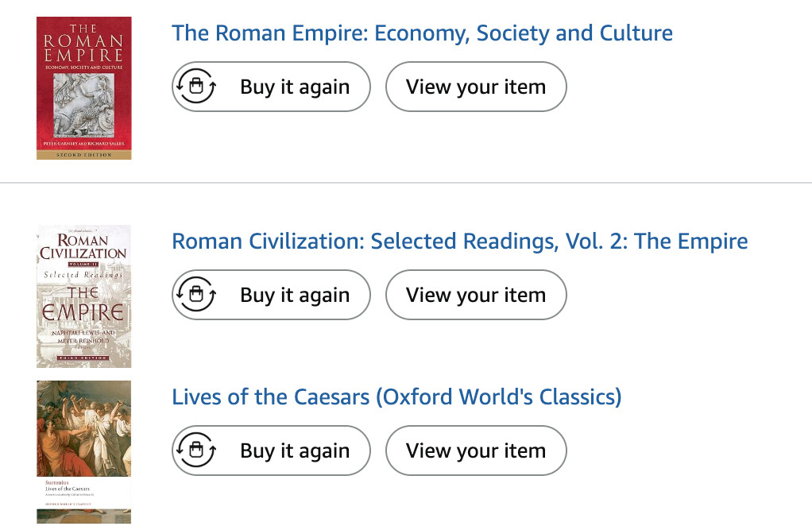Open The Roman Empire: Economy, Society and Culture link

[x=422, y=33]
